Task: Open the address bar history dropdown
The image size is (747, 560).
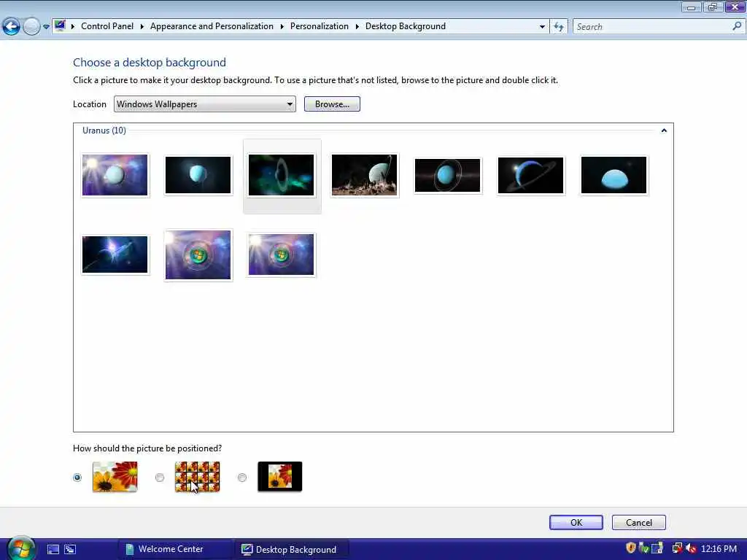Action: point(542,27)
